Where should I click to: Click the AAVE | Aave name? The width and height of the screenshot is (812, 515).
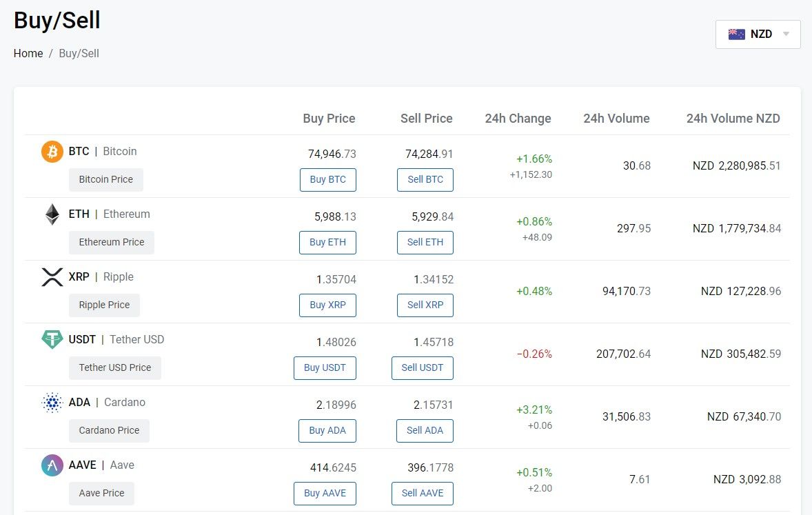pyautogui.click(x=101, y=465)
